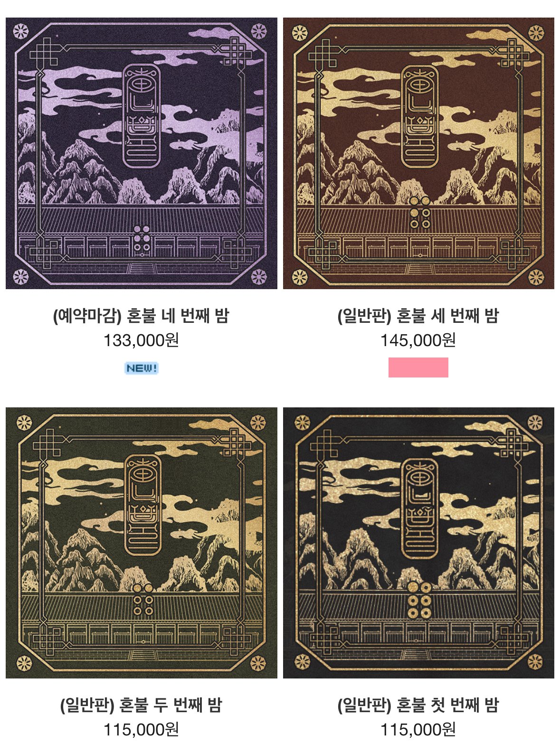Click the (일반판) 혼불 세 번째 밤 title

pos(418,316)
